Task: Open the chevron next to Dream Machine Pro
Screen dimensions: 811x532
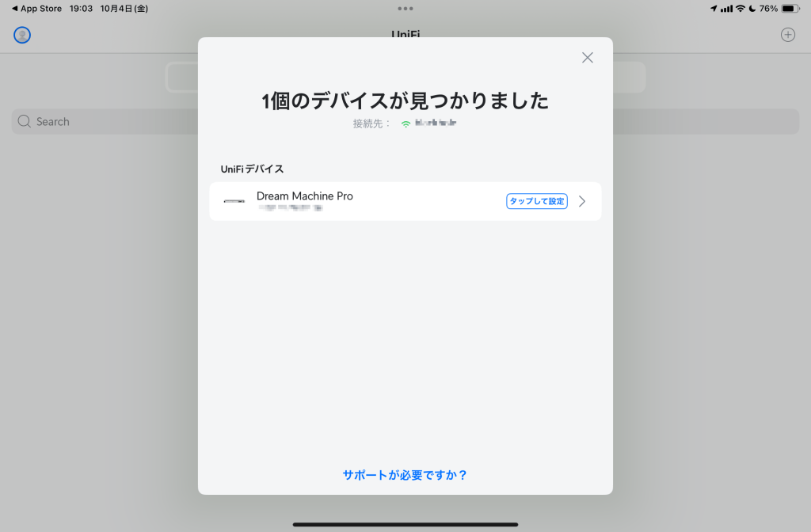Action: click(x=582, y=201)
